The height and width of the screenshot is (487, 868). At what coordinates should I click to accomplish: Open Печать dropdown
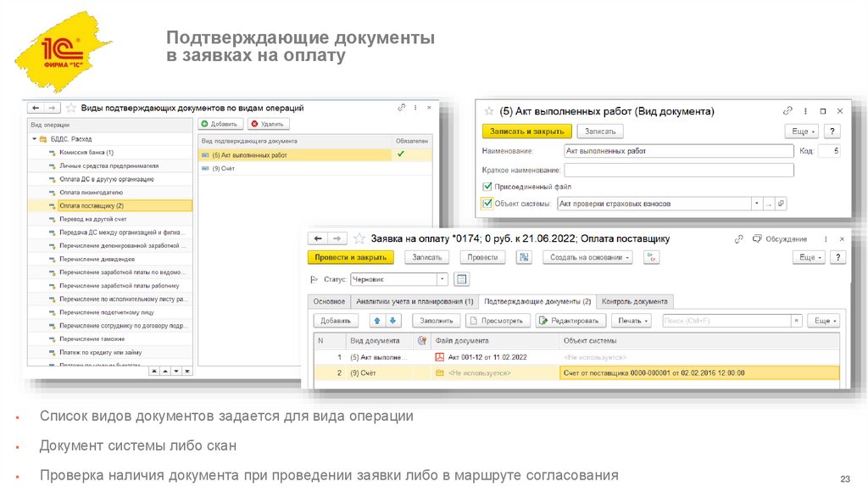632,321
